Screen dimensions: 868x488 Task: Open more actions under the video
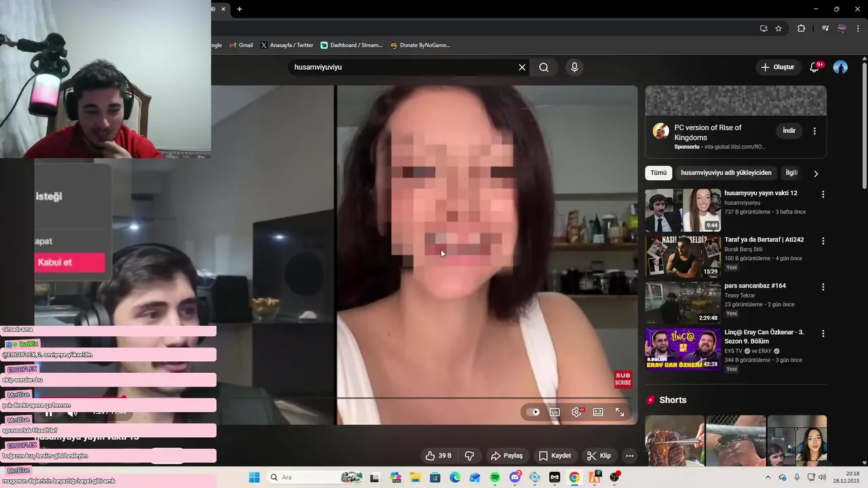point(630,455)
